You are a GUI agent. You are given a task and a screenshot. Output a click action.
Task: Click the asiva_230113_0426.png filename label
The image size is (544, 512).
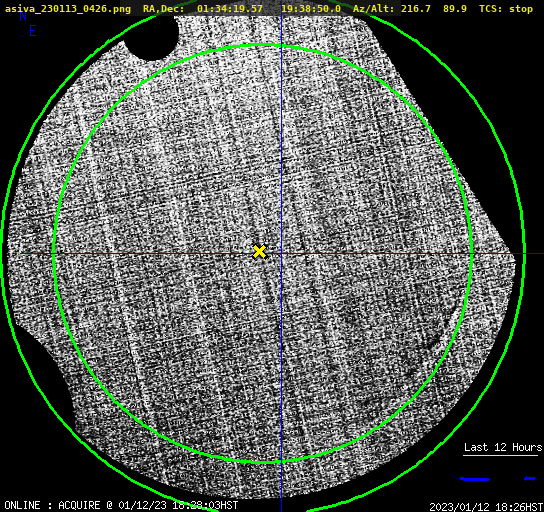pyautogui.click(x=68, y=9)
